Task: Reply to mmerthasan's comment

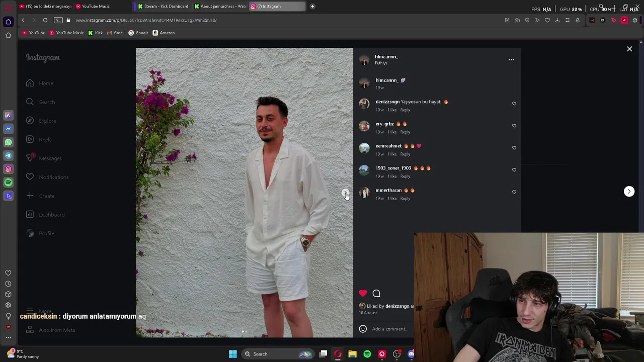Action: click(x=405, y=198)
